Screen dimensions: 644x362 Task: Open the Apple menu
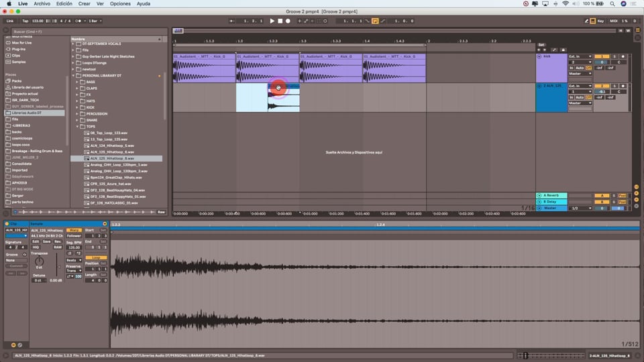(9, 4)
